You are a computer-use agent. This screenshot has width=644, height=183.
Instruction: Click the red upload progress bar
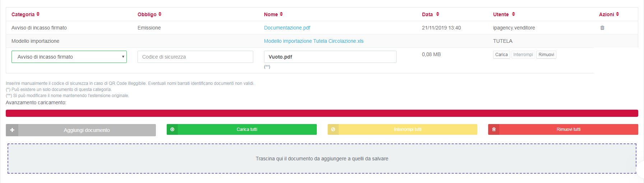322,113
